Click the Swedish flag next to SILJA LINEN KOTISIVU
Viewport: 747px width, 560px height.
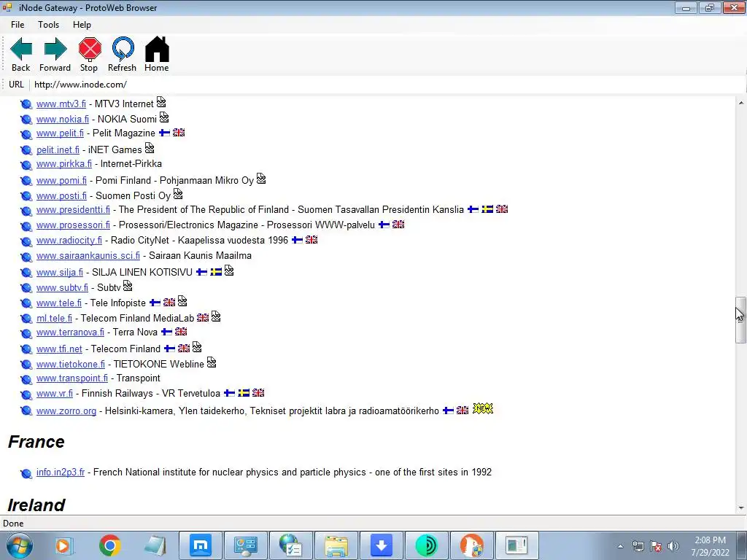tap(216, 272)
